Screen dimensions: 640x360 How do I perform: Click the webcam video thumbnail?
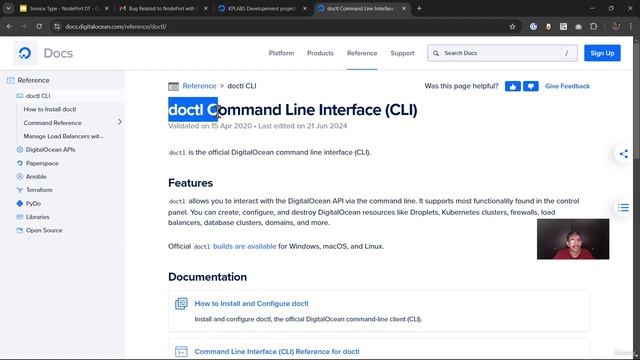pyautogui.click(x=573, y=239)
